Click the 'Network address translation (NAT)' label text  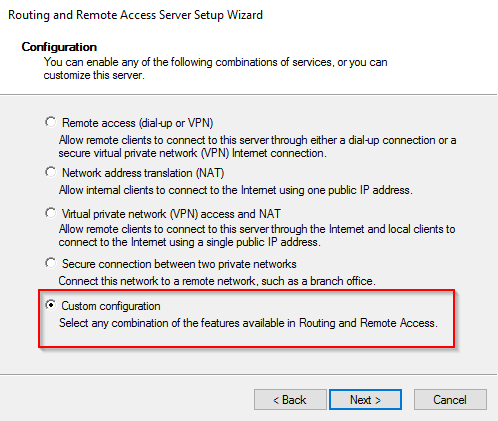point(143,173)
